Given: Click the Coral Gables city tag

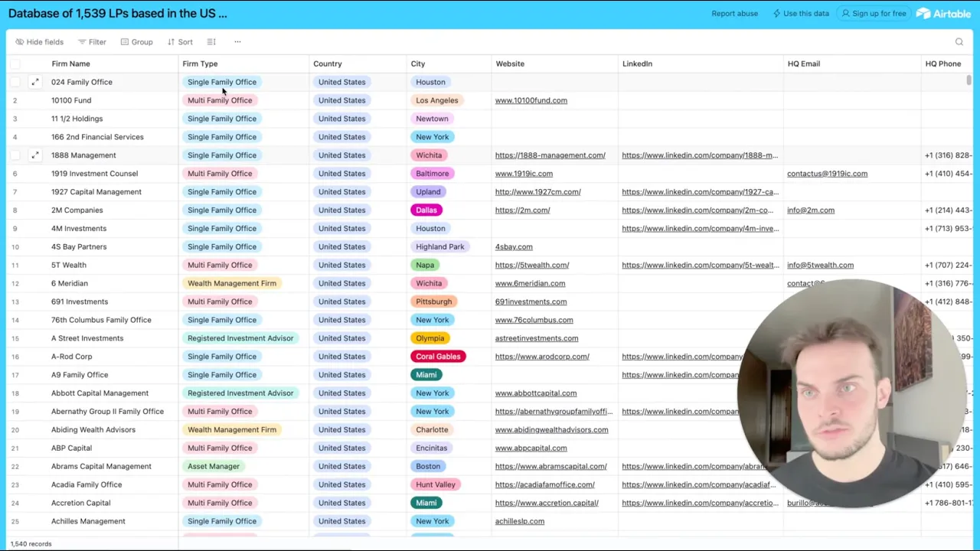Looking at the screenshot, I should pos(438,357).
